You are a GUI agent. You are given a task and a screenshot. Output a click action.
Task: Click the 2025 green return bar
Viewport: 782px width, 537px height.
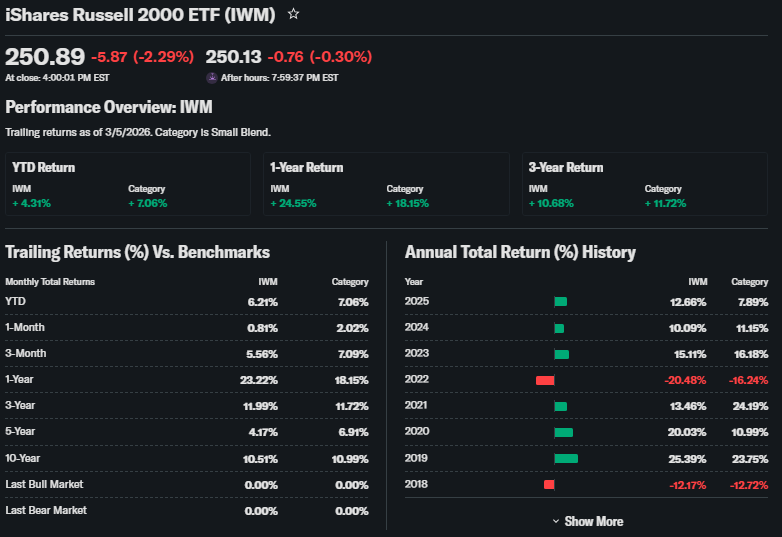(x=560, y=302)
